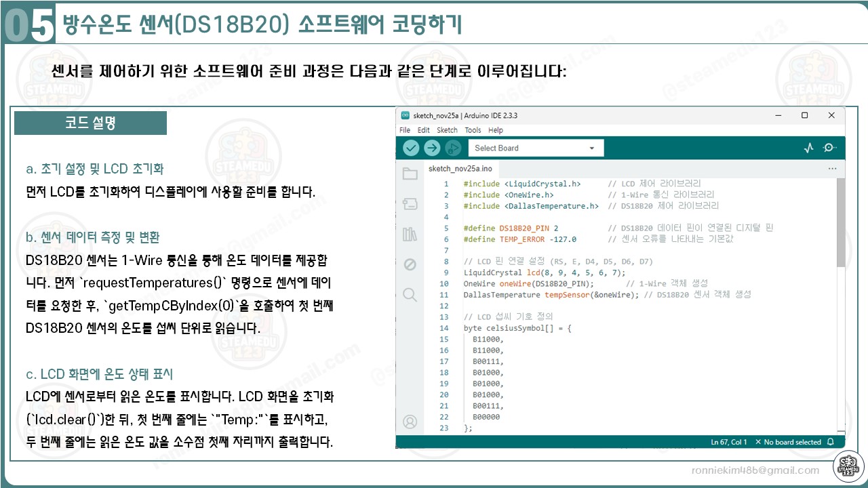Open the Boards Manager sidebar icon

tap(410, 204)
